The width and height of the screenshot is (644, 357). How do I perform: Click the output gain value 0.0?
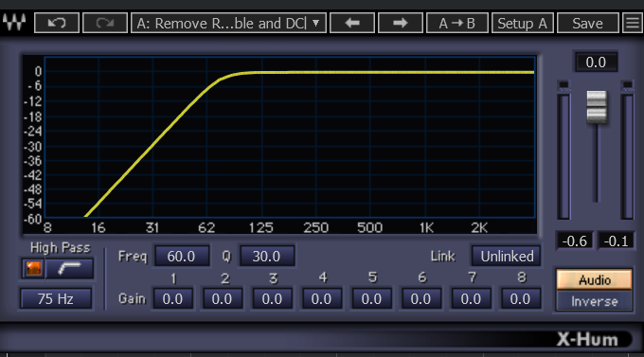pyautogui.click(x=596, y=62)
